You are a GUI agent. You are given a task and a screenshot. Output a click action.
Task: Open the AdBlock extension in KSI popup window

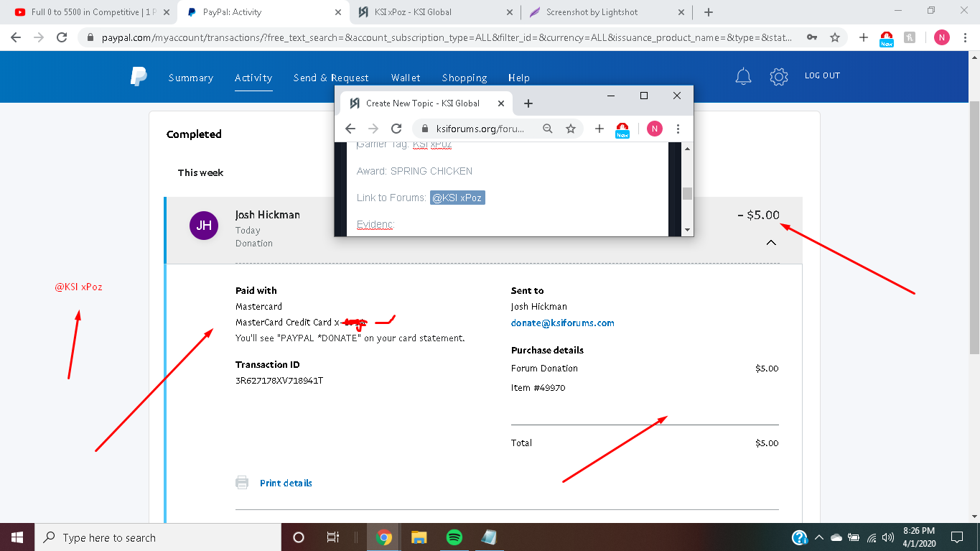pos(622,130)
